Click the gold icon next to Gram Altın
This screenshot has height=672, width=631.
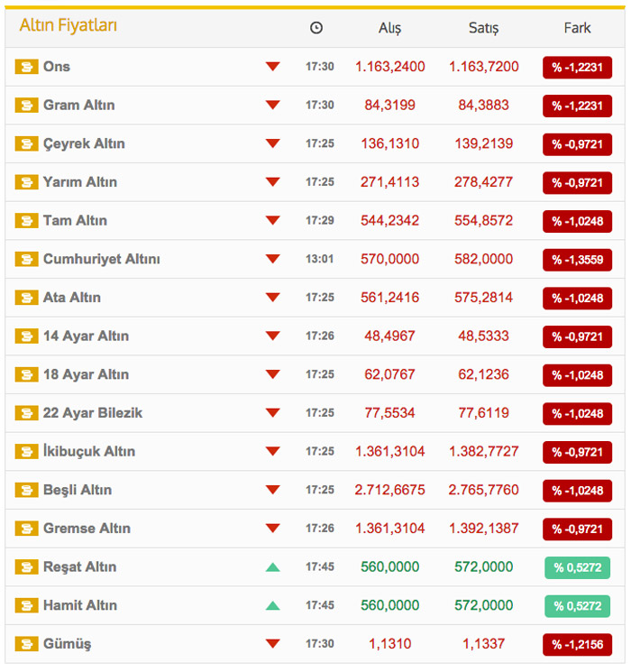coord(26,106)
